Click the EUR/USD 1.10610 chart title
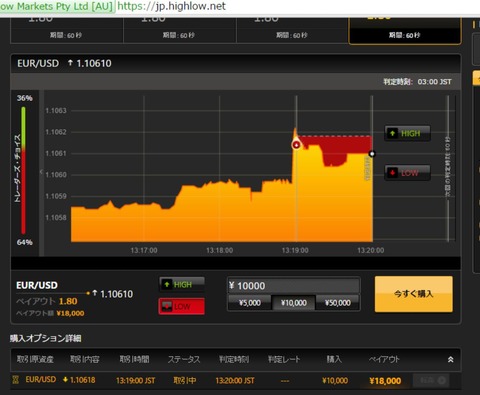Screen dimensions: 480x395 (x=64, y=63)
